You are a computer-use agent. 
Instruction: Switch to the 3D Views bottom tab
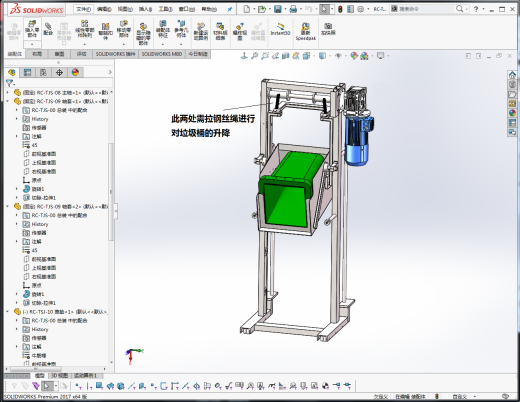click(59, 376)
